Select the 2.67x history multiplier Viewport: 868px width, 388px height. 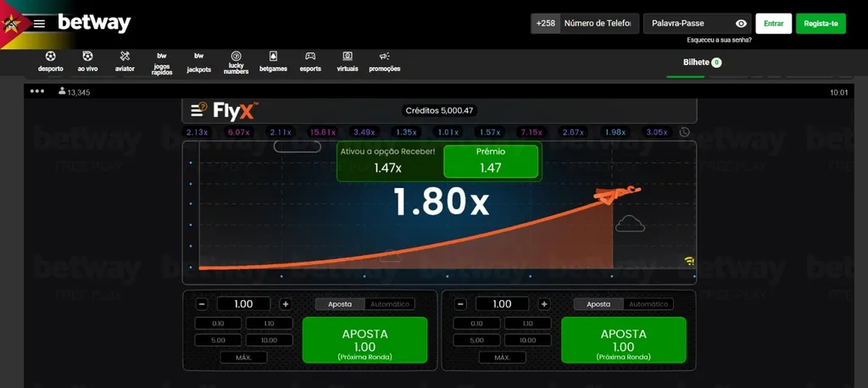coord(573,132)
